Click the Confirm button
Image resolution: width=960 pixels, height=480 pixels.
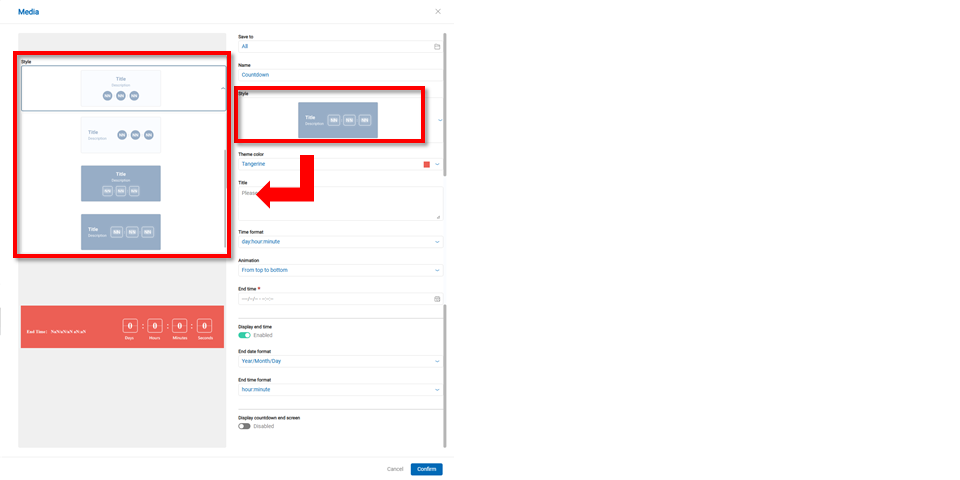(x=426, y=469)
